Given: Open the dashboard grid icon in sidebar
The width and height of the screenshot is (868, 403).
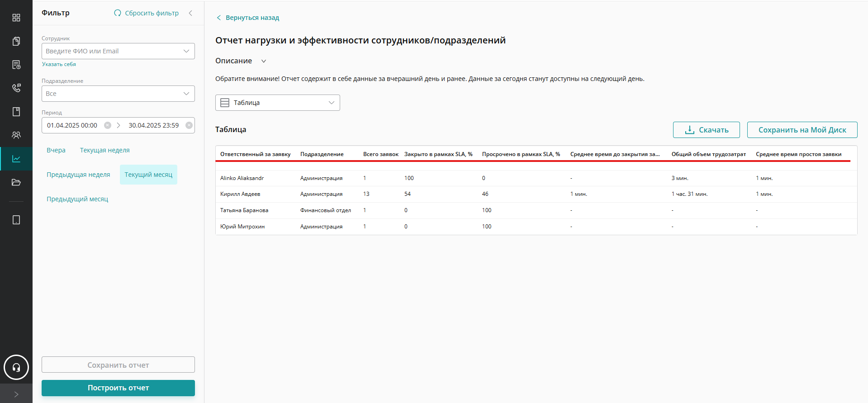Looking at the screenshot, I should coord(16,18).
